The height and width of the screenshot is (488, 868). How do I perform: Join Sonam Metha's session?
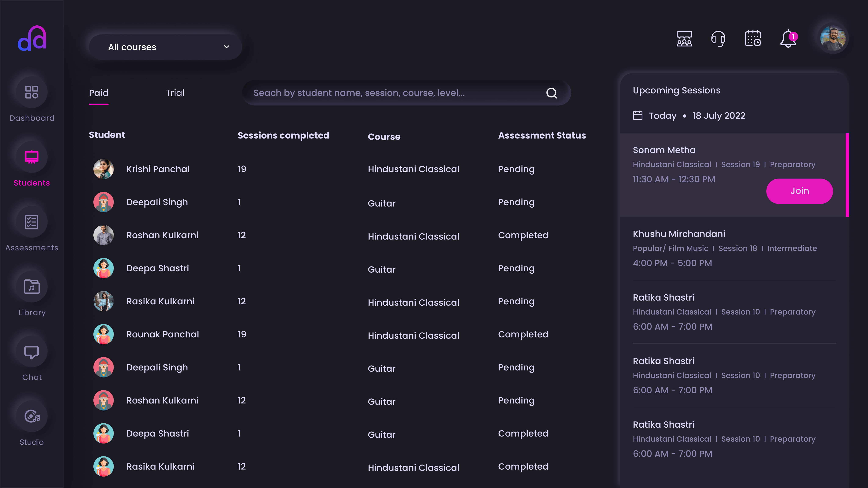tap(799, 191)
